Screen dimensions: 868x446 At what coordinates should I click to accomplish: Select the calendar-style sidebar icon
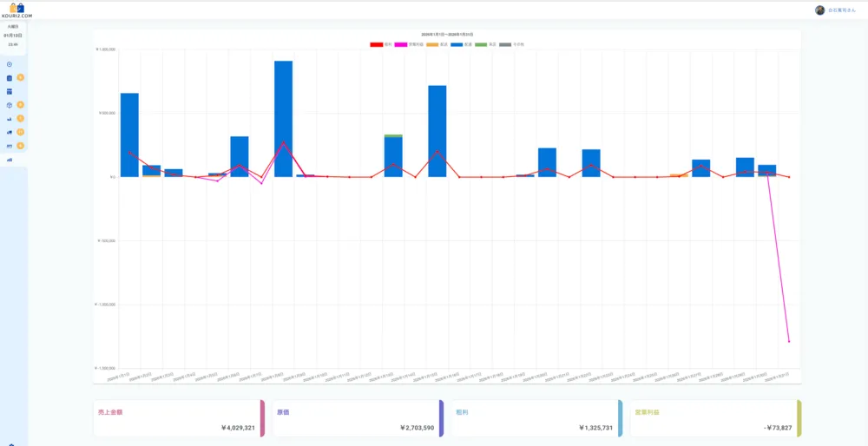click(10, 91)
